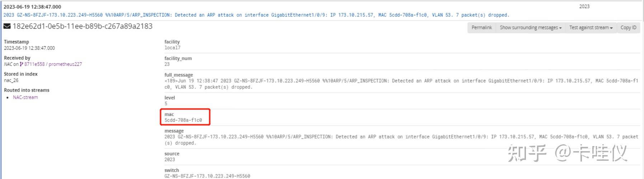Open the Permalink button

[481, 28]
